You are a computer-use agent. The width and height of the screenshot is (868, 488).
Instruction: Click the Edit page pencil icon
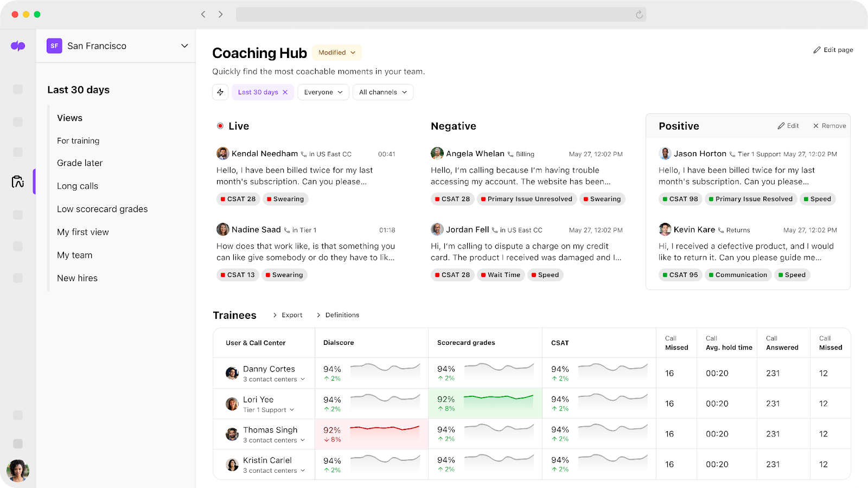[818, 49]
